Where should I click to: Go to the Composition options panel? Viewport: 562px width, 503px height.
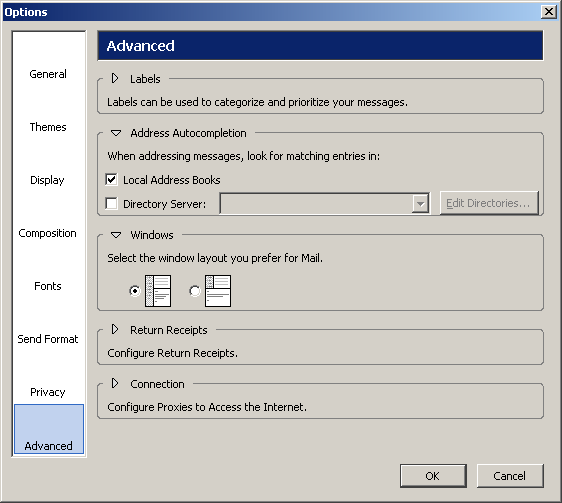[x=48, y=233]
